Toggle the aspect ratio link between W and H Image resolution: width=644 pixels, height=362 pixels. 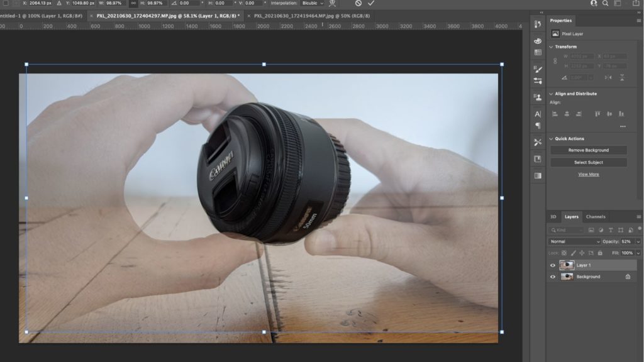click(133, 3)
